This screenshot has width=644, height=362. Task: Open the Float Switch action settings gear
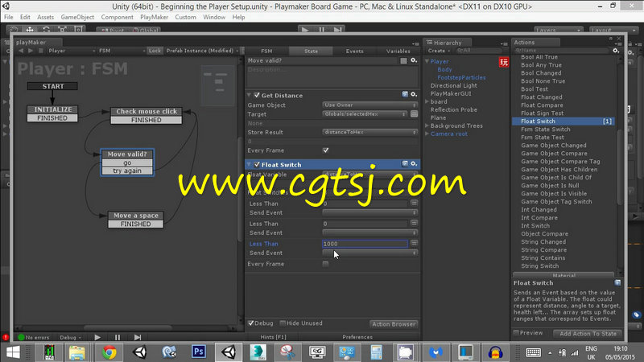click(414, 164)
